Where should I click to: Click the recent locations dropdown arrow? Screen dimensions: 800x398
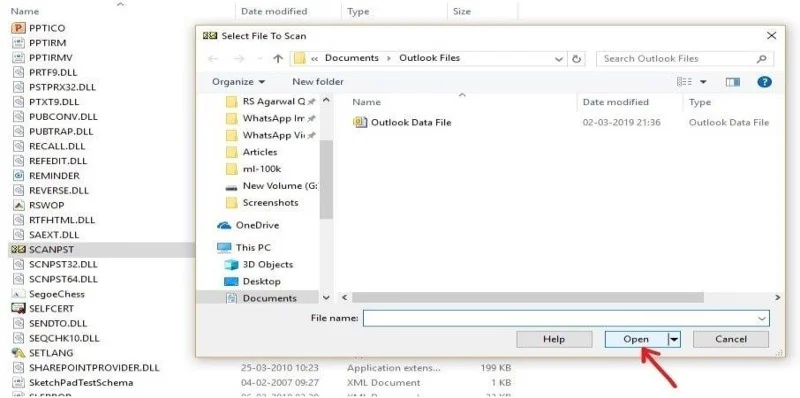[259, 59]
